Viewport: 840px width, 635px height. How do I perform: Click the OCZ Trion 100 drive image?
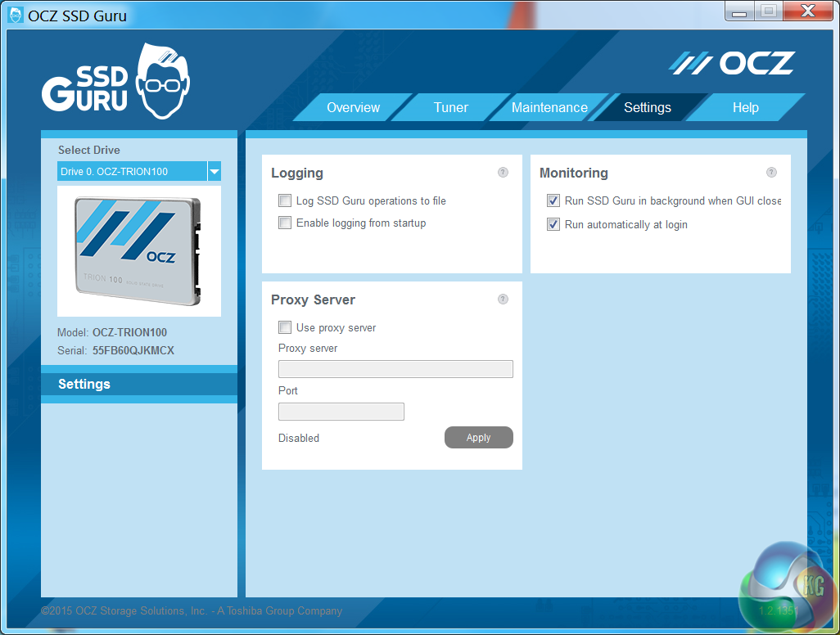coord(138,251)
